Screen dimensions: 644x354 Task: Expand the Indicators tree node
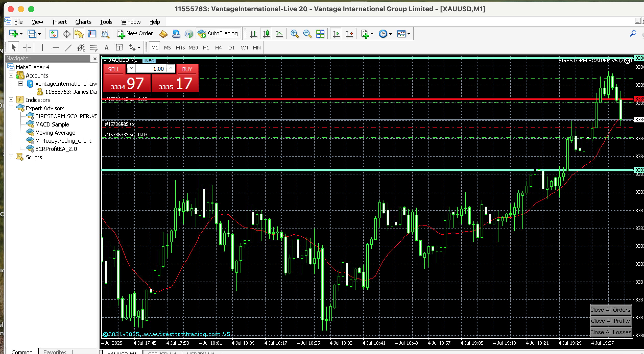(x=11, y=100)
